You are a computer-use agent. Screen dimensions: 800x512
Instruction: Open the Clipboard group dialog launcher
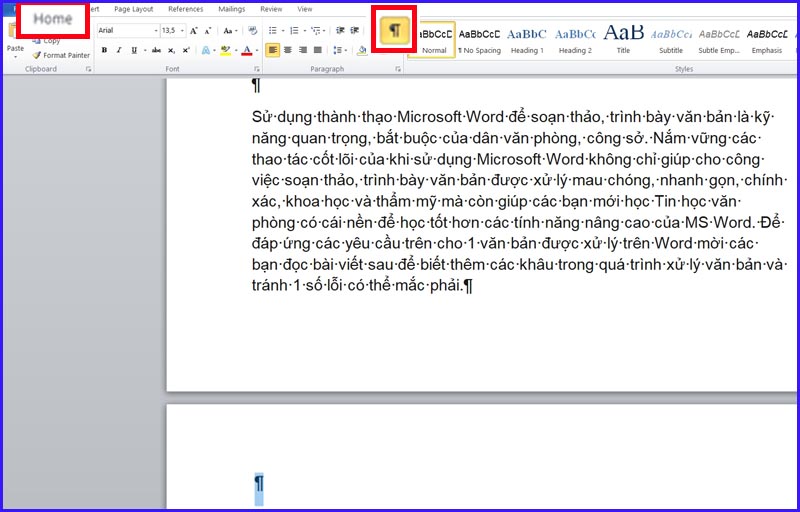coord(88,69)
